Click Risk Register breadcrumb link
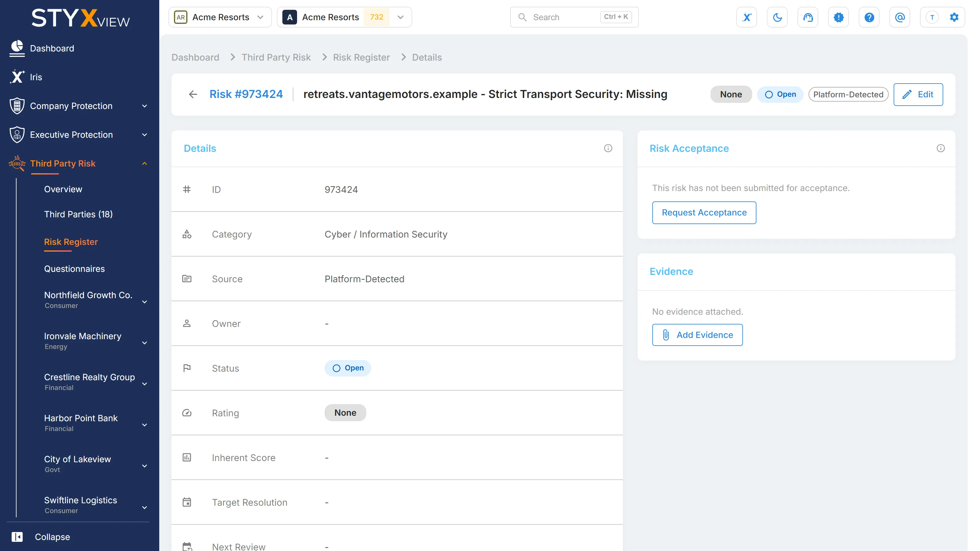 click(361, 58)
